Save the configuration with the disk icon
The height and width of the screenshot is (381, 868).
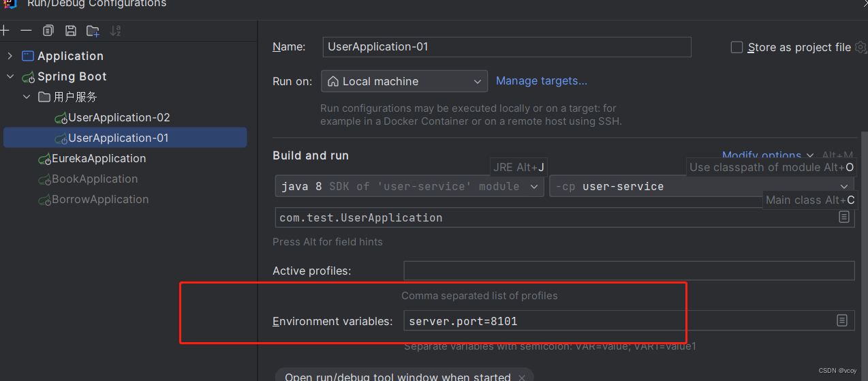[x=70, y=31]
